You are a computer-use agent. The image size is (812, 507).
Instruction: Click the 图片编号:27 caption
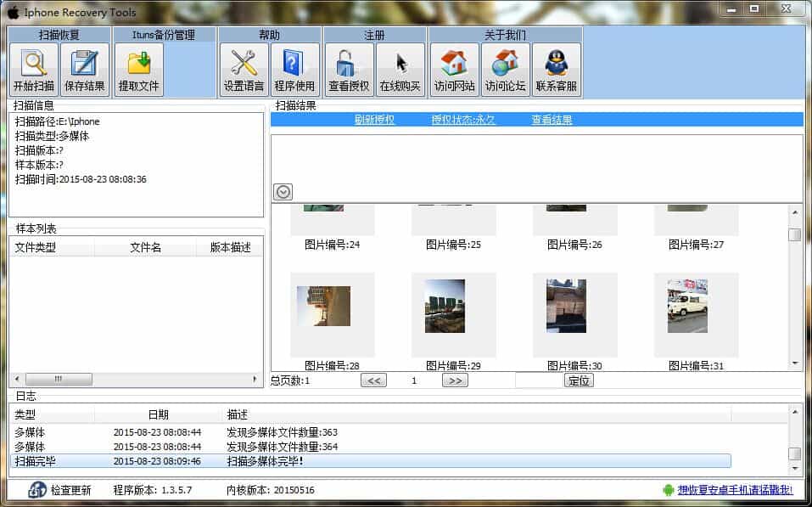point(696,245)
